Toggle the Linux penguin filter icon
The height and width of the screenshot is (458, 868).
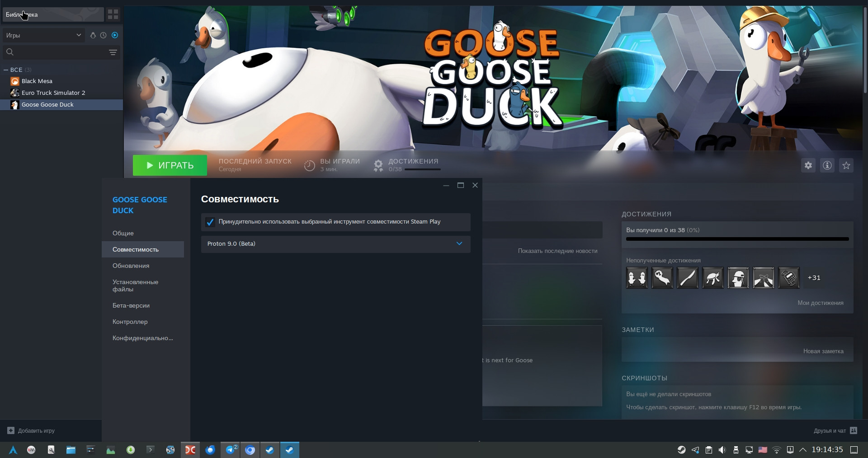93,35
